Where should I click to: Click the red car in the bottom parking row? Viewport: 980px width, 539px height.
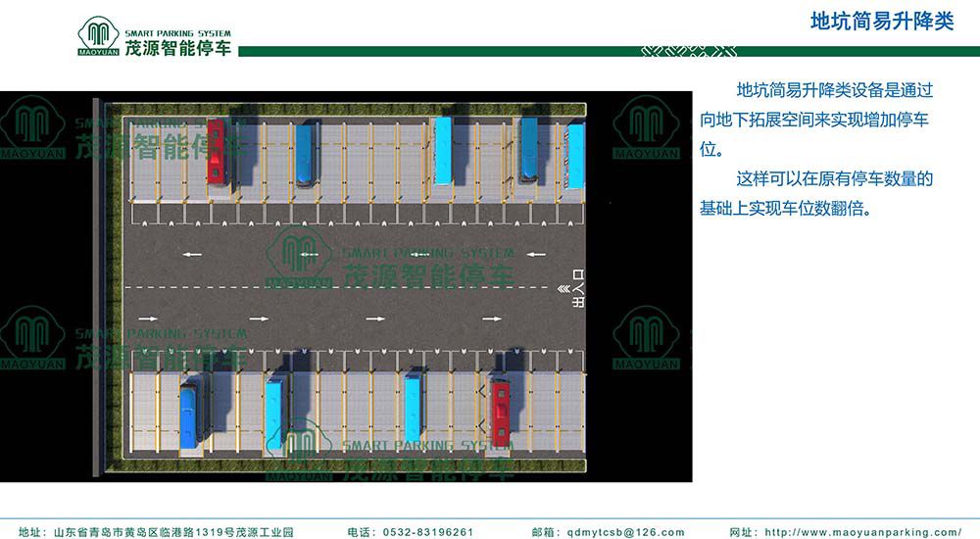(500, 411)
